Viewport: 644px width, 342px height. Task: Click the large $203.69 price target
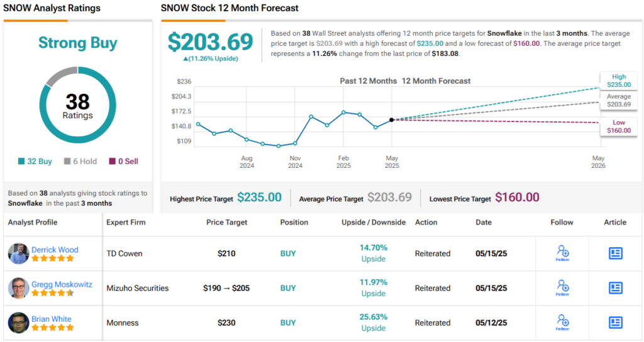(210, 42)
